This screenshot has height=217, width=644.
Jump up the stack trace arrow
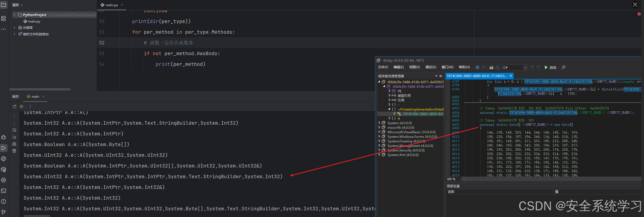(14, 116)
